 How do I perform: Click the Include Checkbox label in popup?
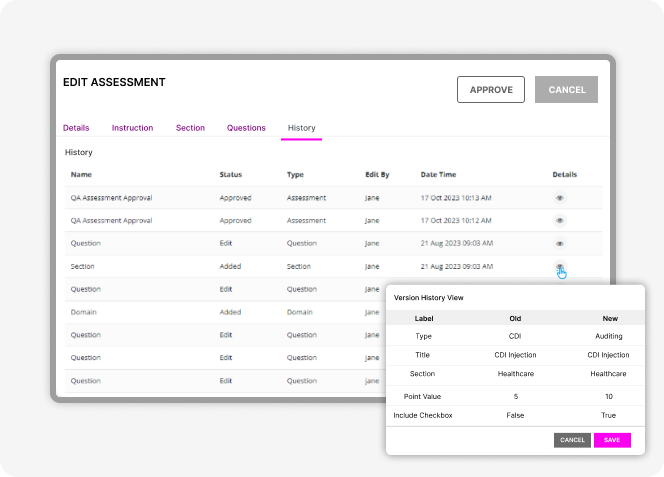click(x=423, y=415)
